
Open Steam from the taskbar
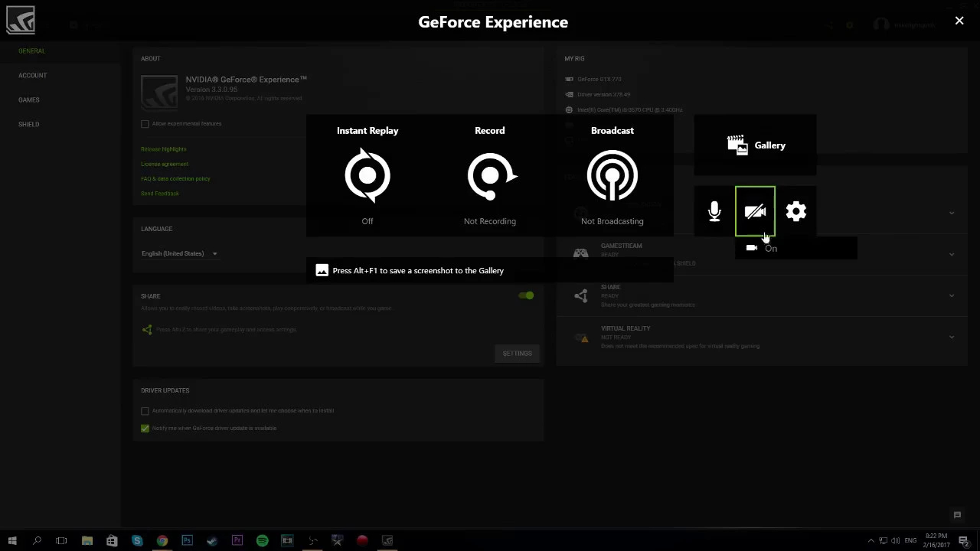(x=212, y=540)
